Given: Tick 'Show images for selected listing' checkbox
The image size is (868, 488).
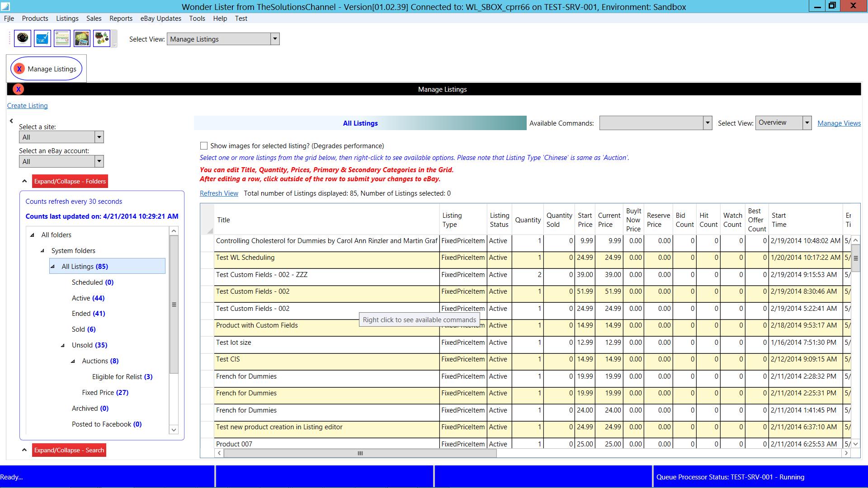Looking at the screenshot, I should (x=204, y=146).
